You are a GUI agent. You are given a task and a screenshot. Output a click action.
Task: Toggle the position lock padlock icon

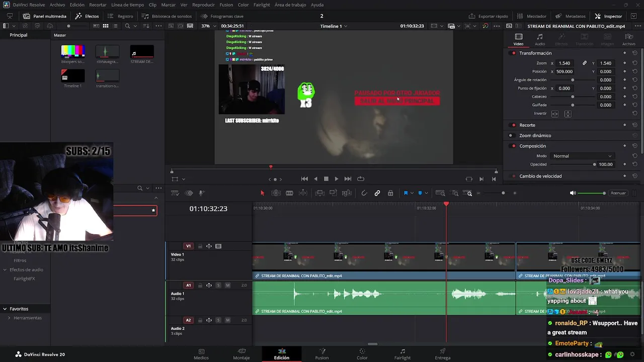pos(390,193)
